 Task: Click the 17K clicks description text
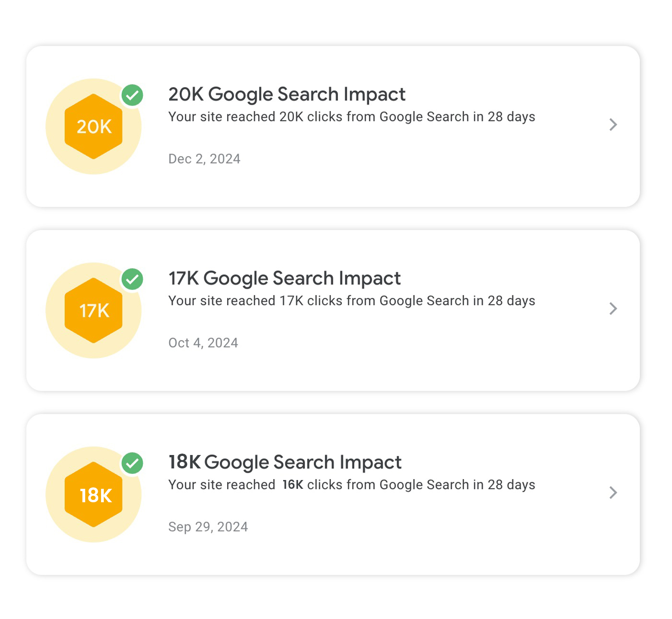(x=351, y=301)
